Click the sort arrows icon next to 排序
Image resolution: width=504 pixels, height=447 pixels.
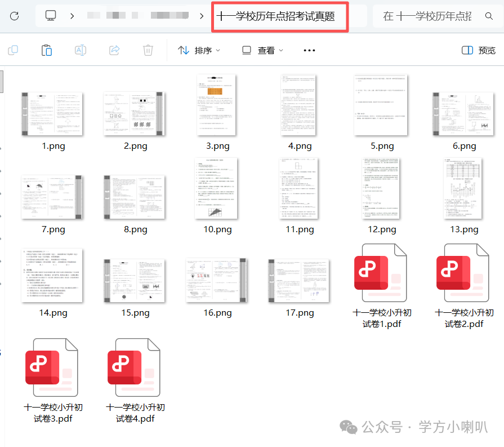point(183,50)
